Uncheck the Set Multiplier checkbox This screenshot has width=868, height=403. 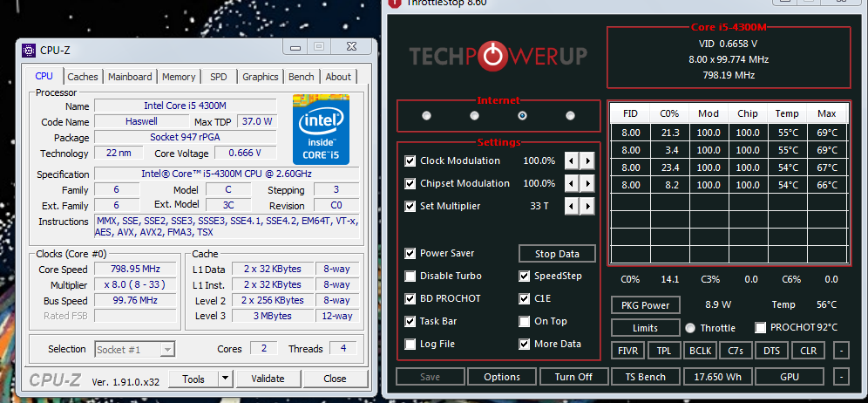[x=410, y=206]
